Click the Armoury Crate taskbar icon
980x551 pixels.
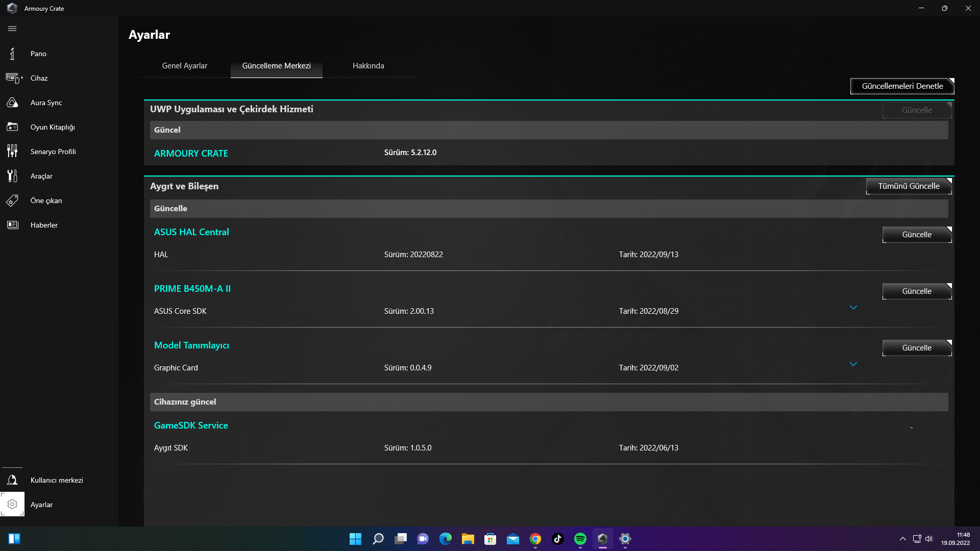(602, 539)
